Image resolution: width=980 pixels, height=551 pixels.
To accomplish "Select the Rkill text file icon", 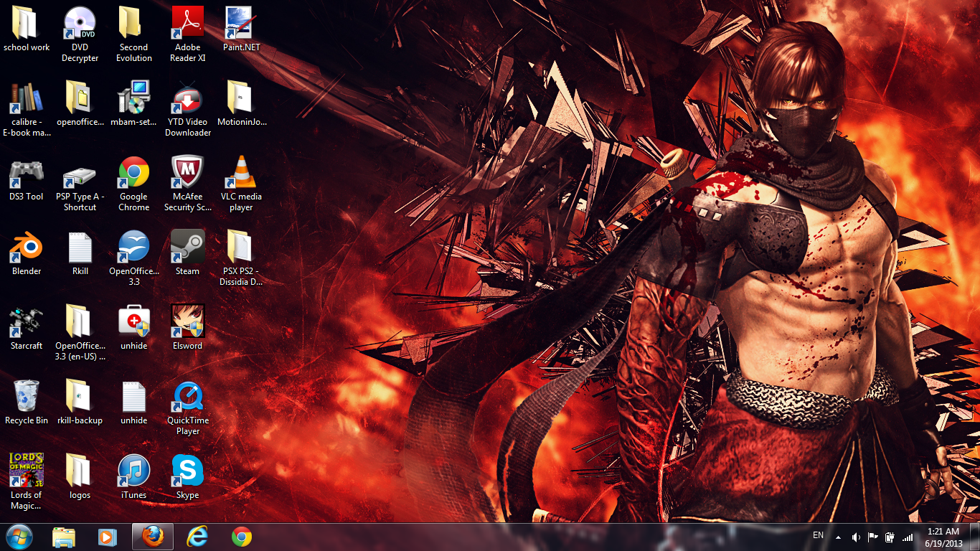I will tap(80, 247).
